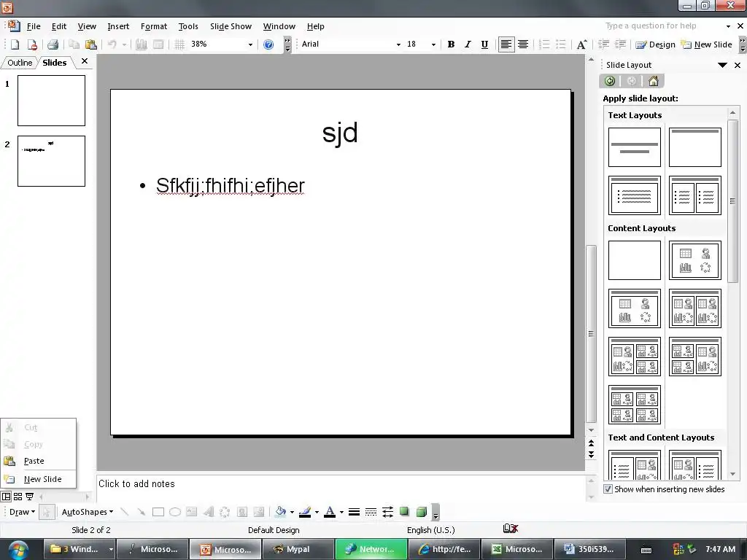Image resolution: width=747 pixels, height=560 pixels.
Task: Click Increase Indent icon
Action: click(620, 44)
